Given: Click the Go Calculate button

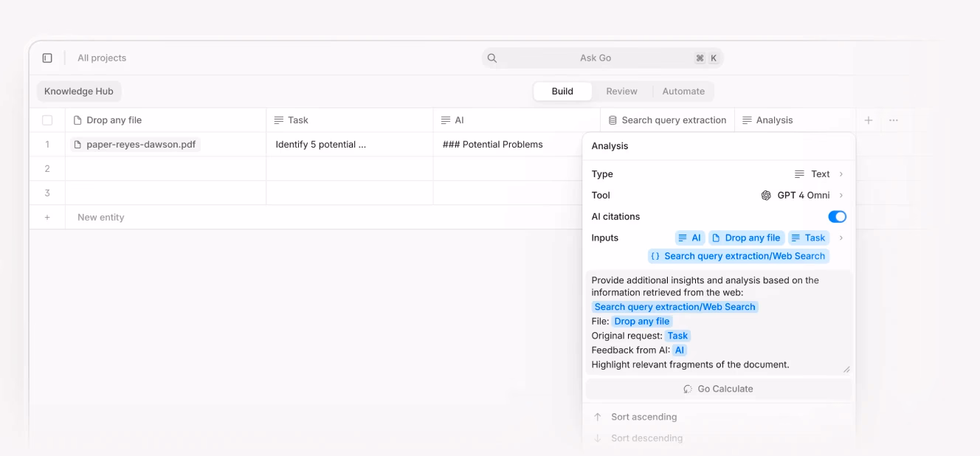Looking at the screenshot, I should click(719, 389).
